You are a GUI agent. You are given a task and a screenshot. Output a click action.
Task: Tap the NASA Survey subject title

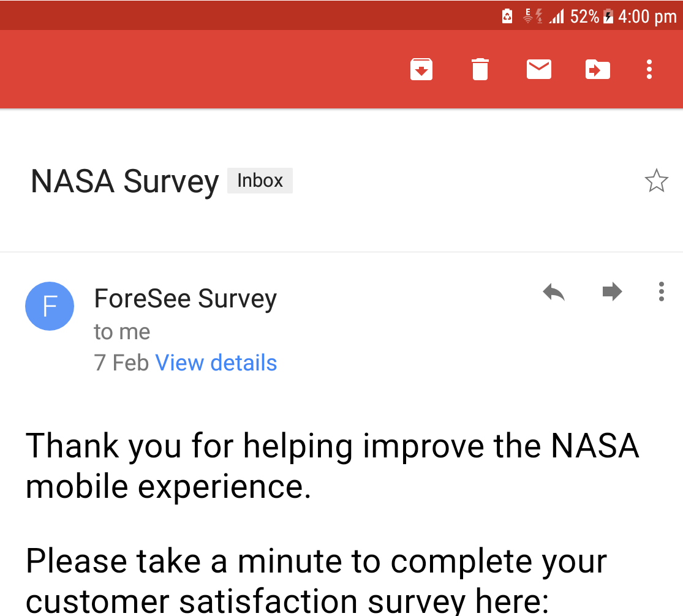click(124, 181)
